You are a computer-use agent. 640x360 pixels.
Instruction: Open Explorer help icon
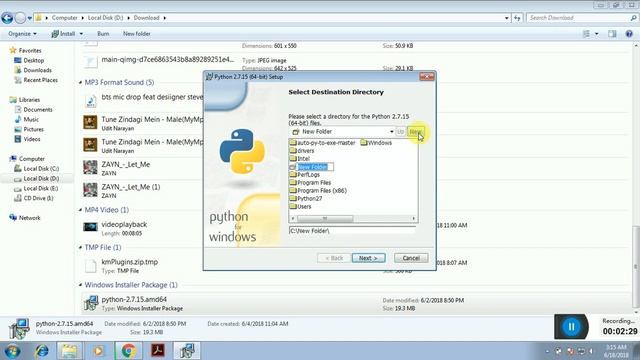pos(629,34)
